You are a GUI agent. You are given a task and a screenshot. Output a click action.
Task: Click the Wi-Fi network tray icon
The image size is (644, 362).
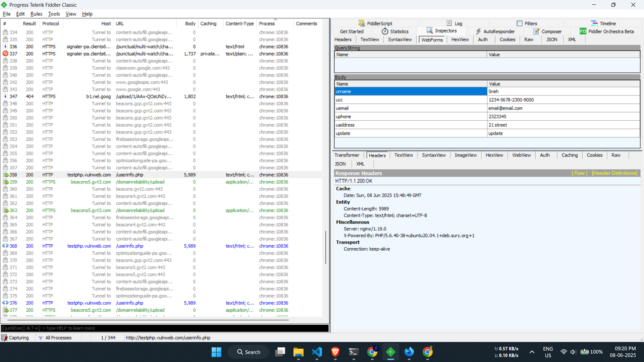pos(564,352)
